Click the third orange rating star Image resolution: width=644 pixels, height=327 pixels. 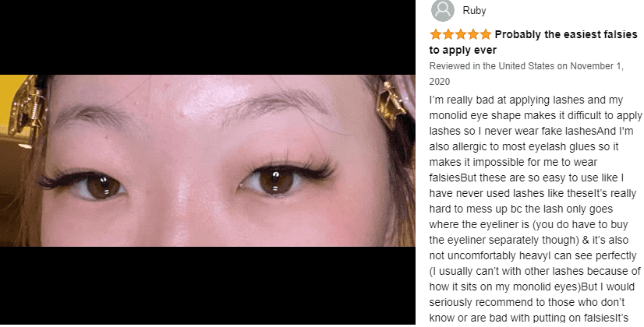(461, 34)
